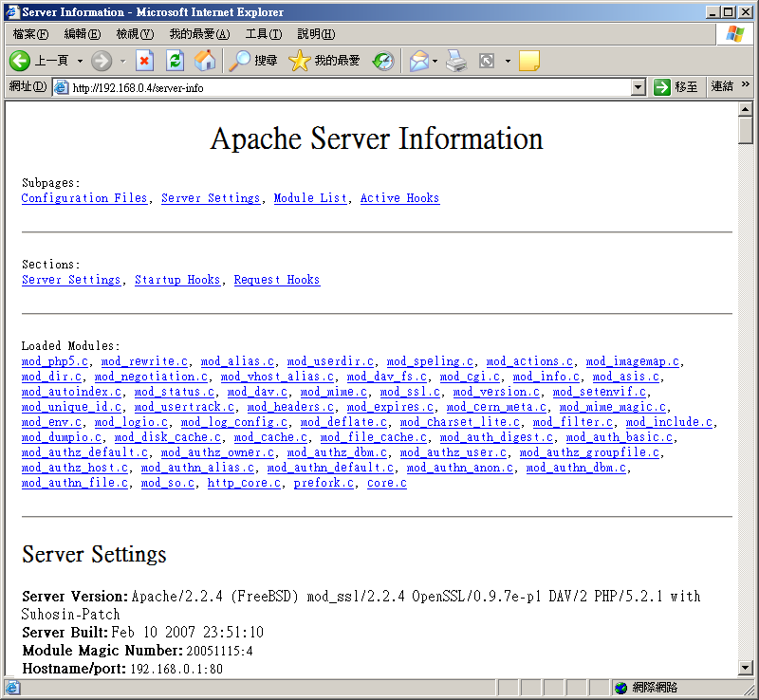This screenshot has width=759, height=700.
Task: Open the mod_php5.c module link
Action: [x=55, y=361]
